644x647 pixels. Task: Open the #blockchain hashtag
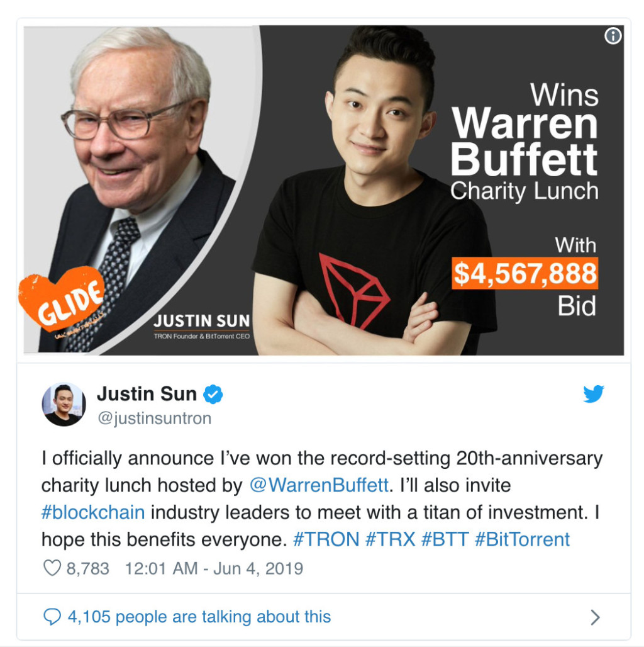coord(93,512)
